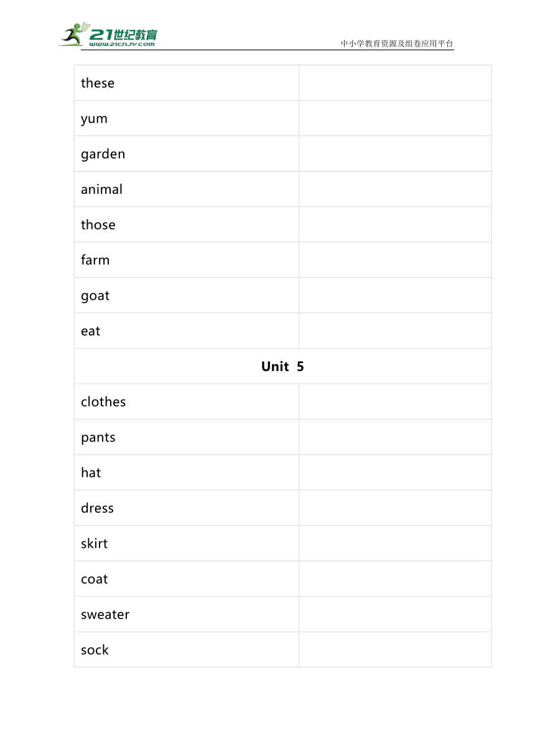Click the empty cell next to 'farm'
Viewport: 535px width, 756px height.
pyautogui.click(x=396, y=260)
